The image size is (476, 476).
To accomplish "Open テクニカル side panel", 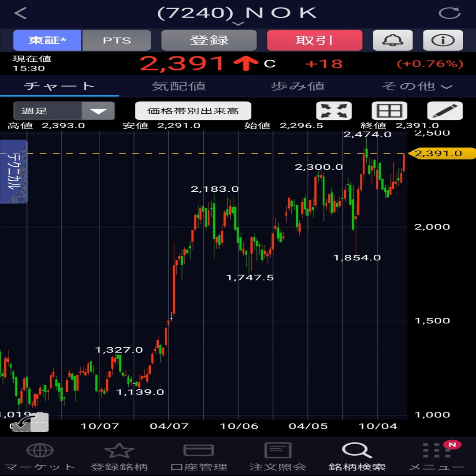I will [x=14, y=171].
